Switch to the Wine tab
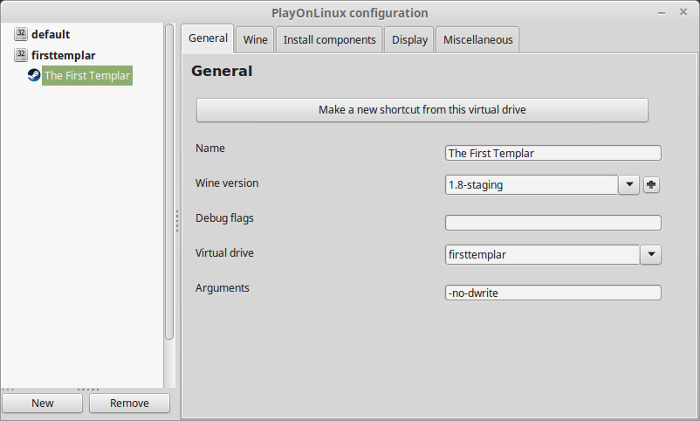This screenshot has height=421, width=700. (x=255, y=40)
